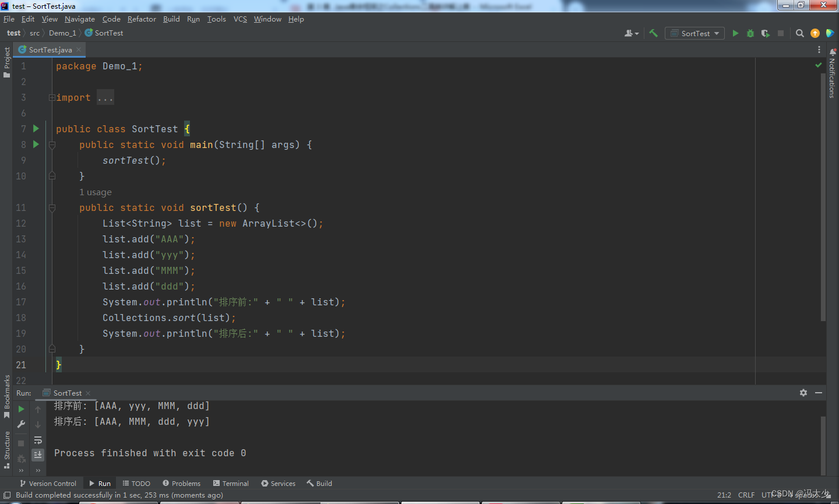The height and width of the screenshot is (504, 839).
Task: Open the colorful JetBrains toolbox icon in toolbar
Action: [830, 33]
